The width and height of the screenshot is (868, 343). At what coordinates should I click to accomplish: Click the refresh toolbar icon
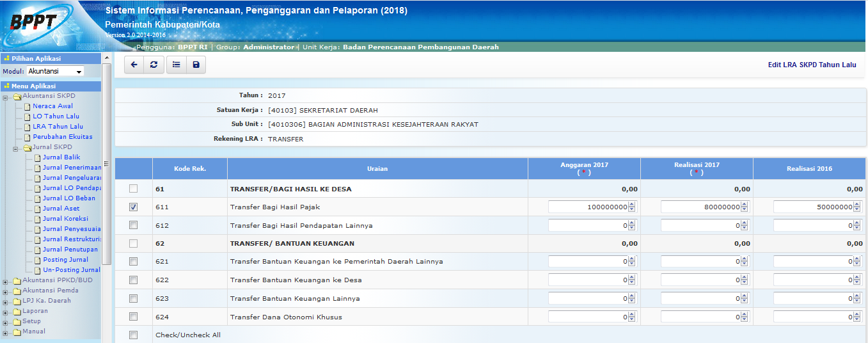coord(154,65)
